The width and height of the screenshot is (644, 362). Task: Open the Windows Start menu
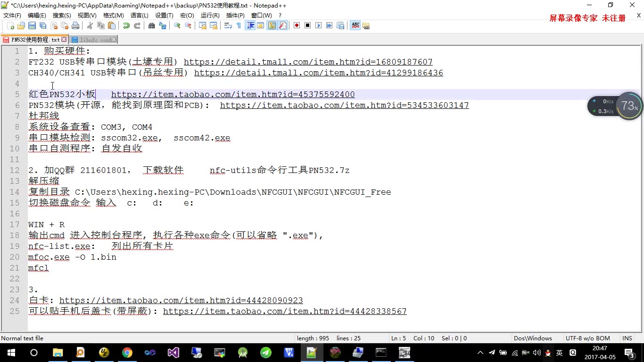(x=11, y=353)
